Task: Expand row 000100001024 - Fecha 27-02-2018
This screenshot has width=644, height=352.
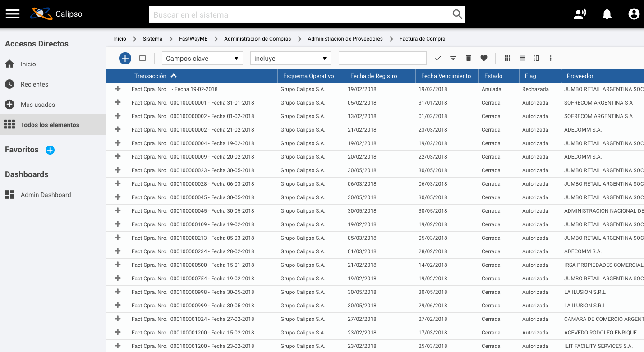Action: tap(118, 319)
